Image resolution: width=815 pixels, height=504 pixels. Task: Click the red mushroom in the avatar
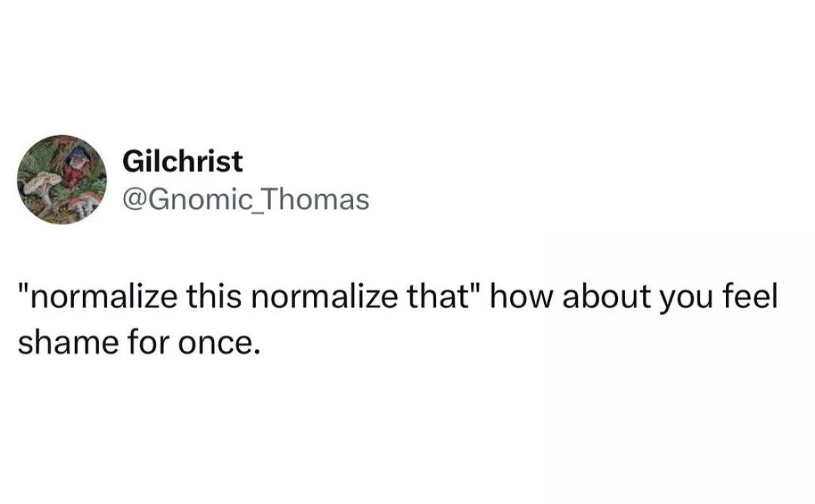click(83, 203)
